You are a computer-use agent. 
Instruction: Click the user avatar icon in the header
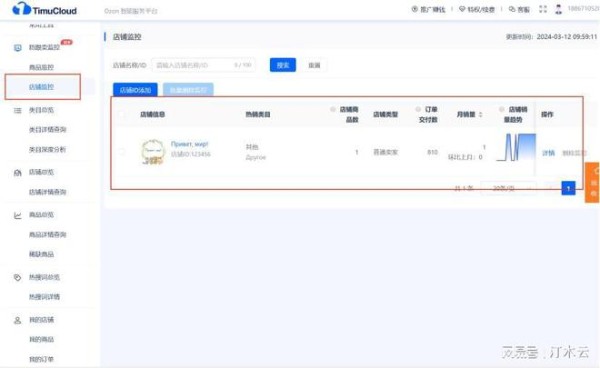[x=559, y=9]
